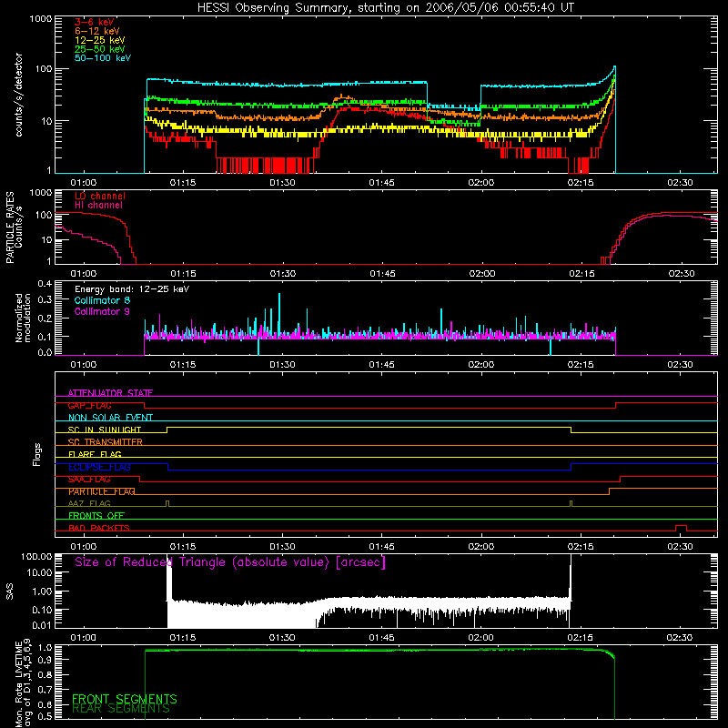Click the PARTICLE_FLAG label
The height and width of the screenshot is (728, 728).
tap(102, 491)
